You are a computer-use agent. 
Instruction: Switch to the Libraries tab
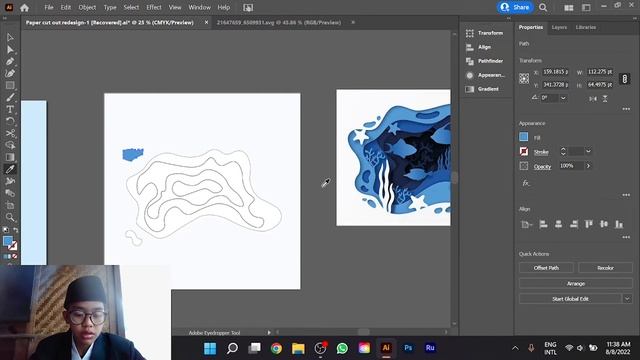586,27
